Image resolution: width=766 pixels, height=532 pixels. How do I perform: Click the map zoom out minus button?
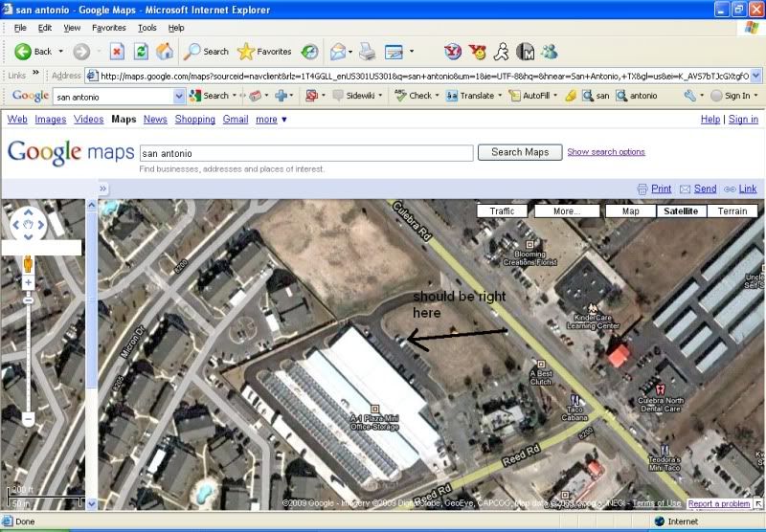[29, 419]
